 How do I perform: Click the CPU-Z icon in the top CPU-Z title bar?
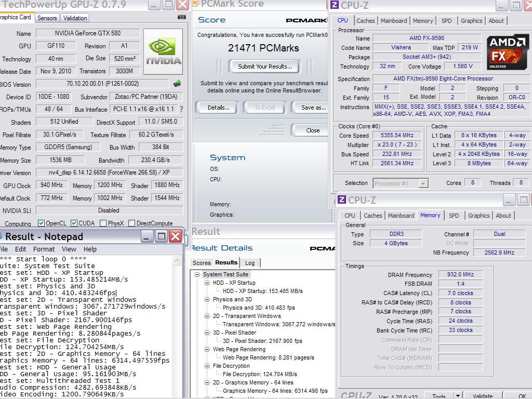tap(334, 5)
